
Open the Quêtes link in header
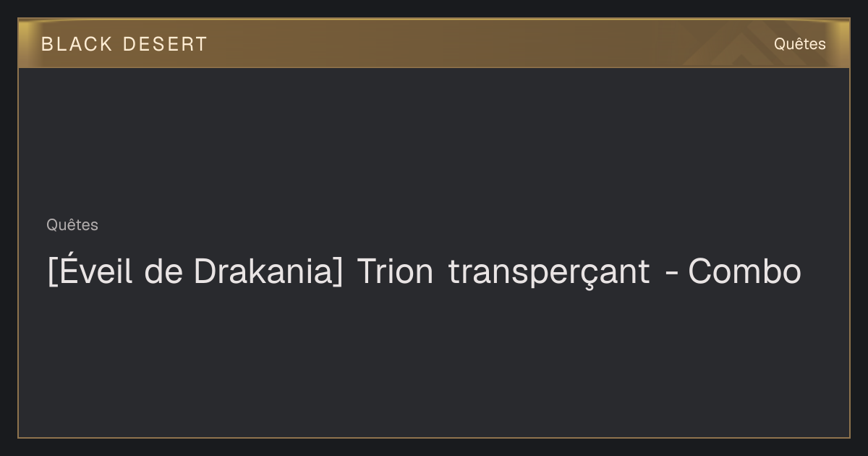799,44
